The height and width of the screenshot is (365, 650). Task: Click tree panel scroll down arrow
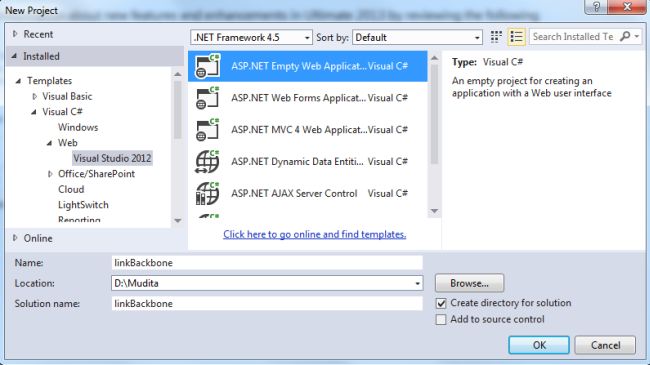(177, 221)
